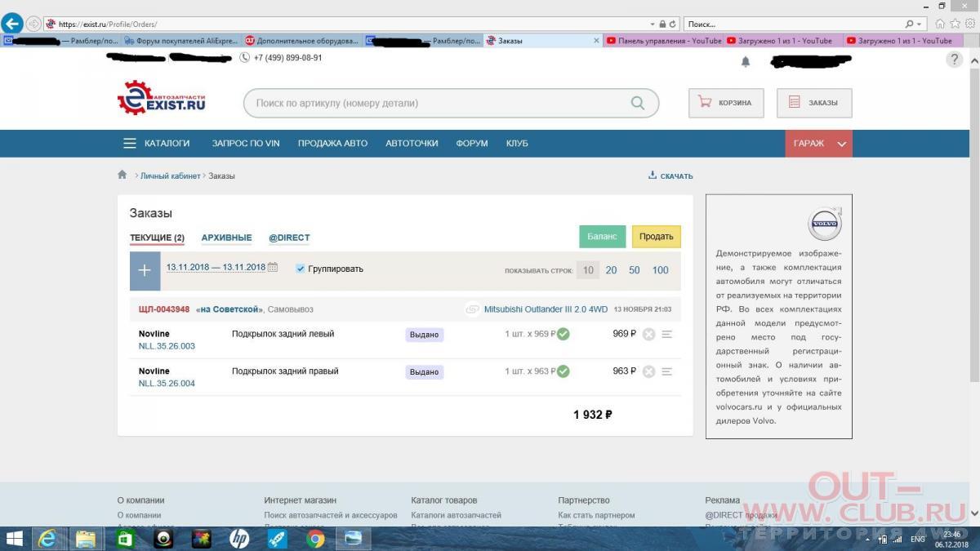Click the green checkmark in Подкрылок задний левый row
Viewport: 980px width, 551px height.
(x=563, y=334)
